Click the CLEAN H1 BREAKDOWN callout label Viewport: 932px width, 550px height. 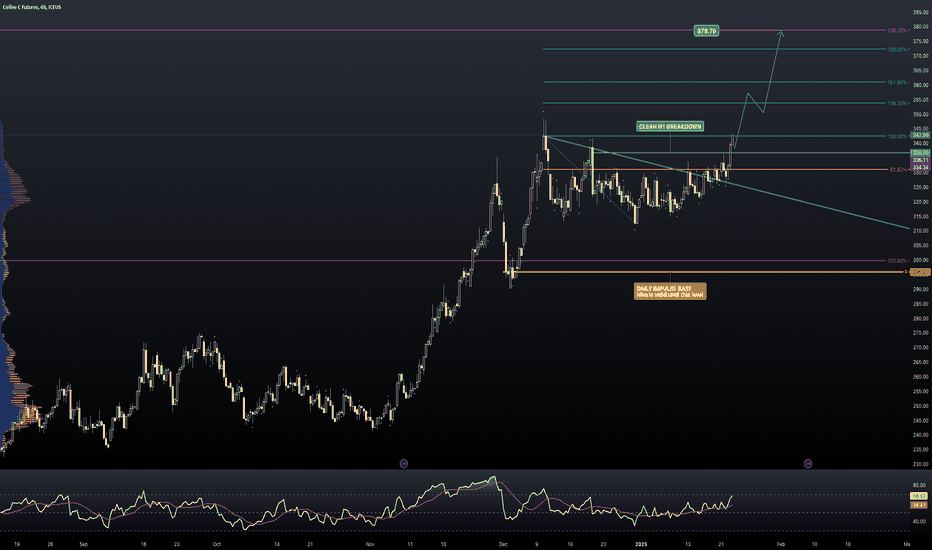click(670, 127)
